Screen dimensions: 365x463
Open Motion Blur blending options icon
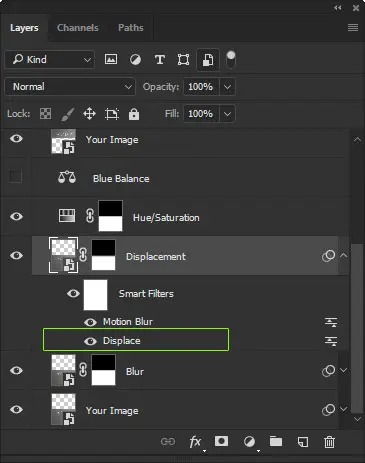pyautogui.click(x=331, y=322)
